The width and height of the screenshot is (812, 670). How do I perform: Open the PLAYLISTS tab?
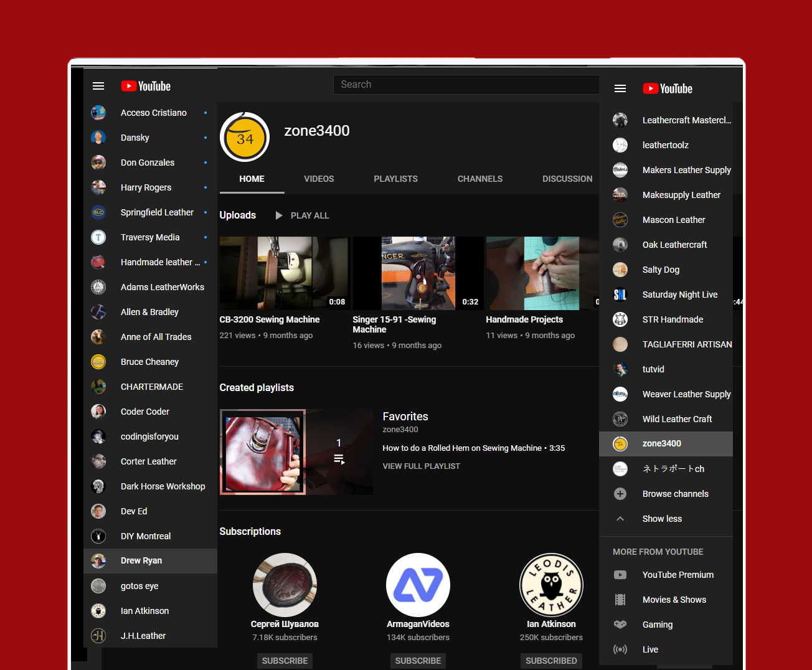[x=395, y=179]
